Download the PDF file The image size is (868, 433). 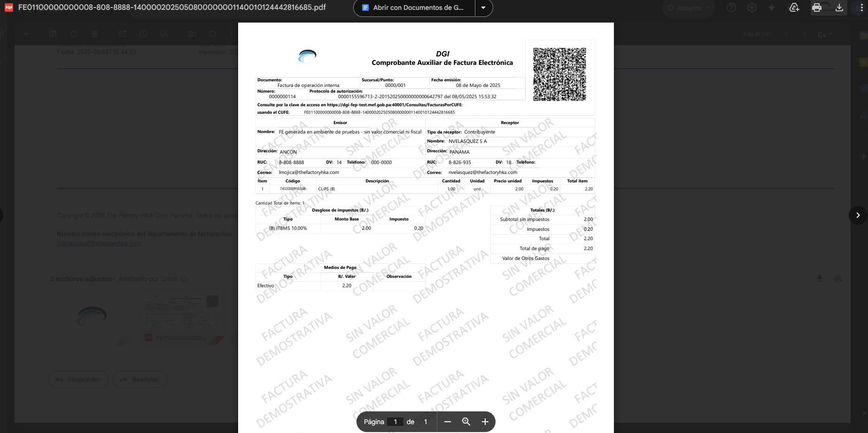click(839, 8)
